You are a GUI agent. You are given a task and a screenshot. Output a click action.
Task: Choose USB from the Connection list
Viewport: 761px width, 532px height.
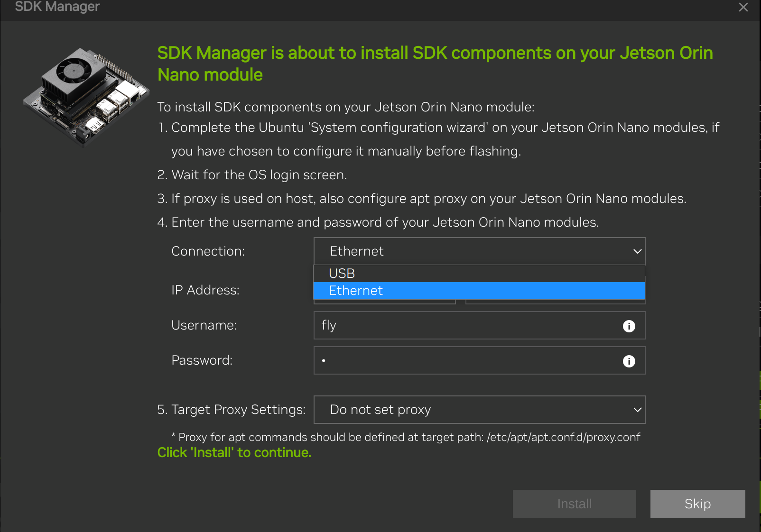point(479,274)
